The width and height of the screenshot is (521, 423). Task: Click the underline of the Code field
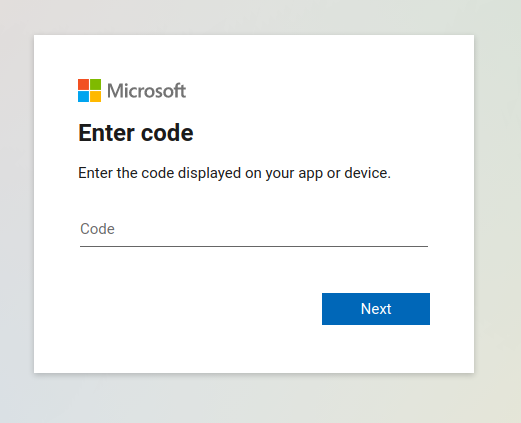pyautogui.click(x=254, y=246)
